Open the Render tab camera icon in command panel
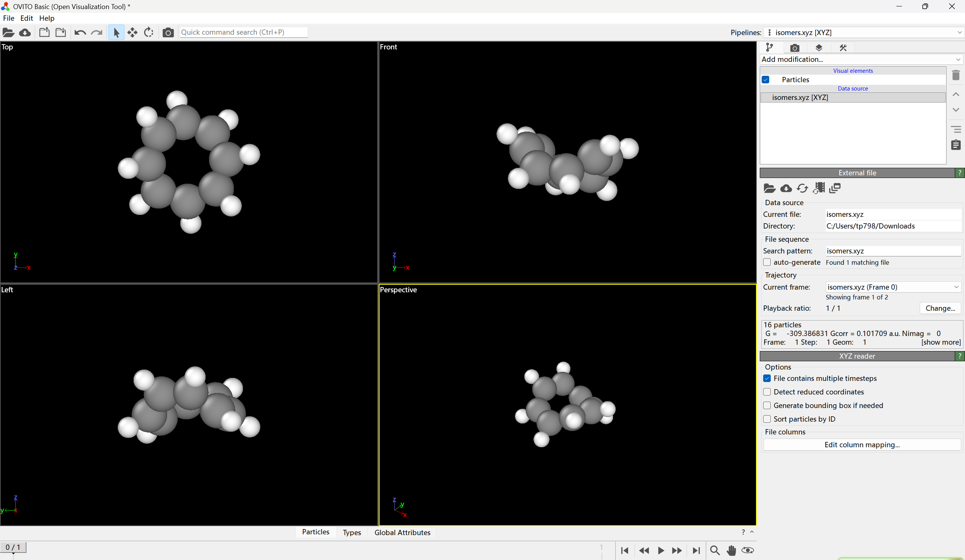The image size is (965, 560). [794, 48]
